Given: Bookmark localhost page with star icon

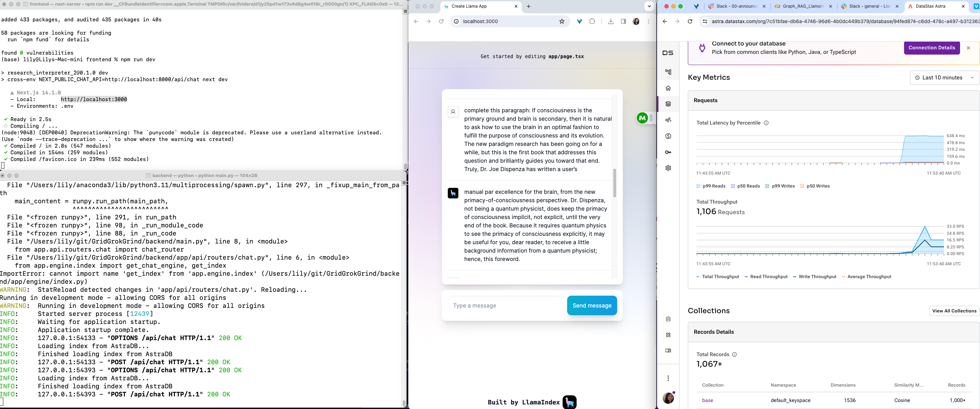Looking at the screenshot, I should [x=562, y=21].
